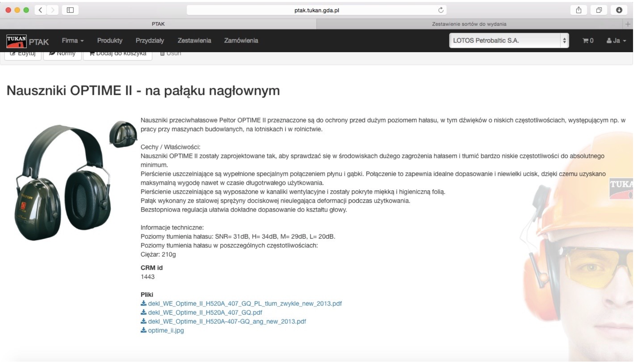This screenshot has width=635, height=364.
Task: Click the SNR= 31dB attenuation line
Action: click(x=238, y=237)
